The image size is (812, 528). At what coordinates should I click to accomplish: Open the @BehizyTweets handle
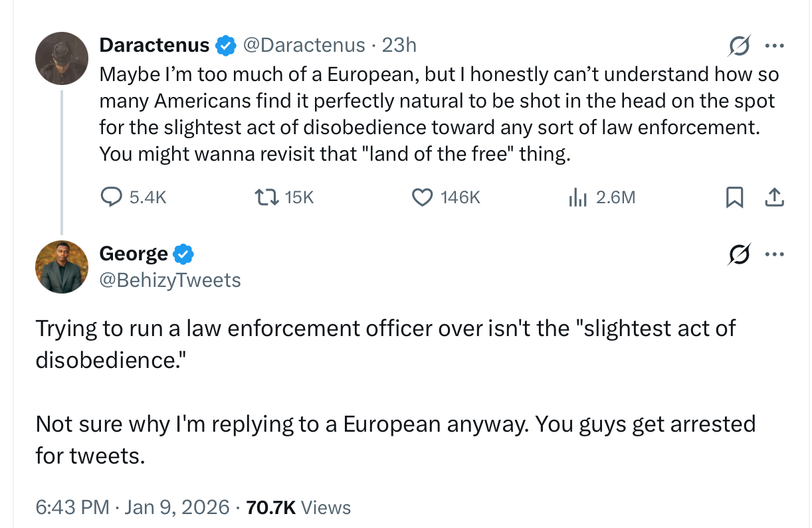click(x=170, y=280)
